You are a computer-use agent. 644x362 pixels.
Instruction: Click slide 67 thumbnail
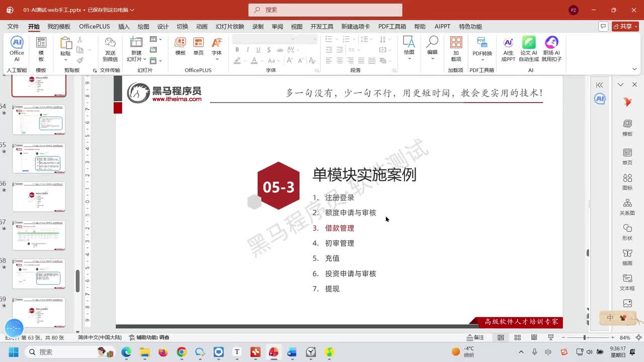pos(39,235)
